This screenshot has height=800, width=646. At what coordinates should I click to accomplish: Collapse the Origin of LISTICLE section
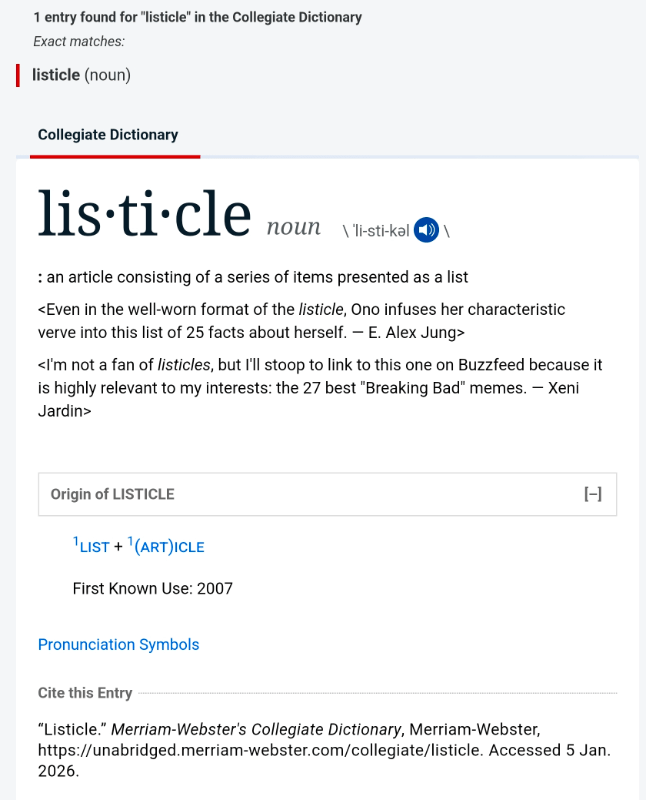pyautogui.click(x=592, y=494)
